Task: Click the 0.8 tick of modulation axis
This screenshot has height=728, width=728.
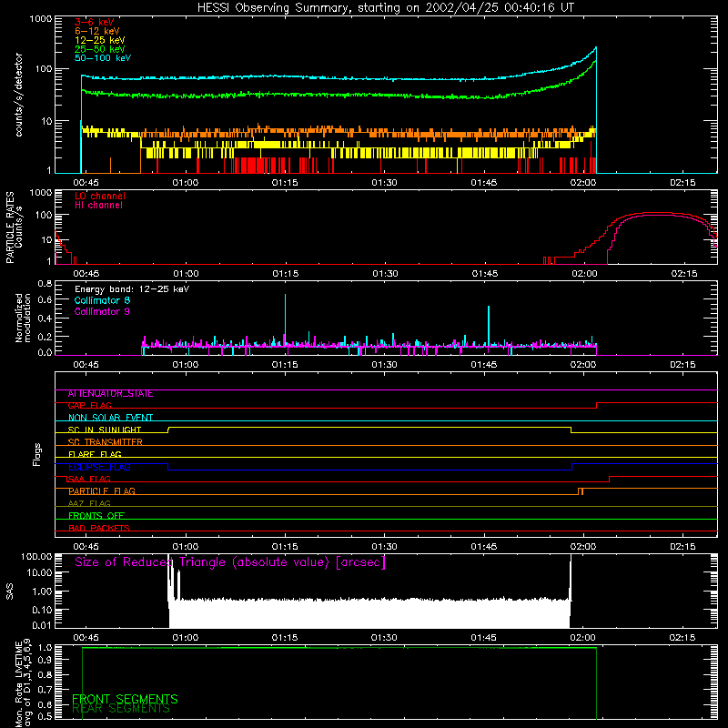Action: pyautogui.click(x=45, y=283)
